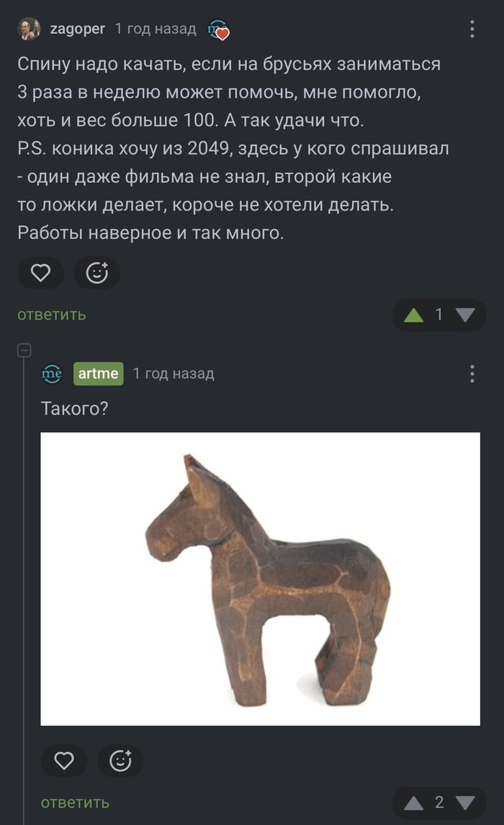Screen dimensions: 504x825
Task: Like artme's reply with heart icon
Action: click(x=64, y=761)
